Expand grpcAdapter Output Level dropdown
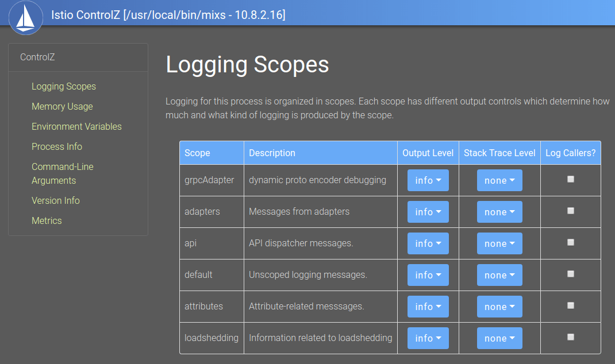The height and width of the screenshot is (364, 615). tap(428, 180)
